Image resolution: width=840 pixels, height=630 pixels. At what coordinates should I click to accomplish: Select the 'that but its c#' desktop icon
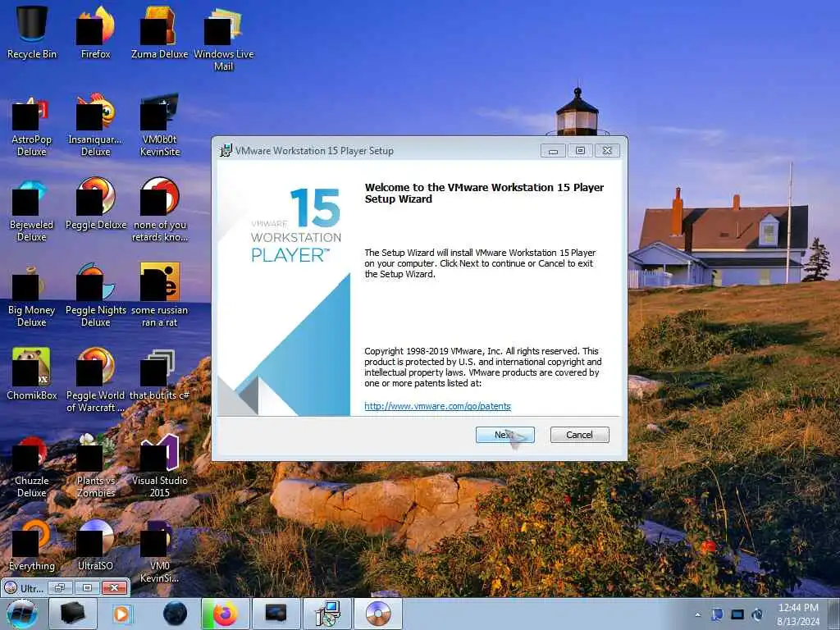coord(160,374)
